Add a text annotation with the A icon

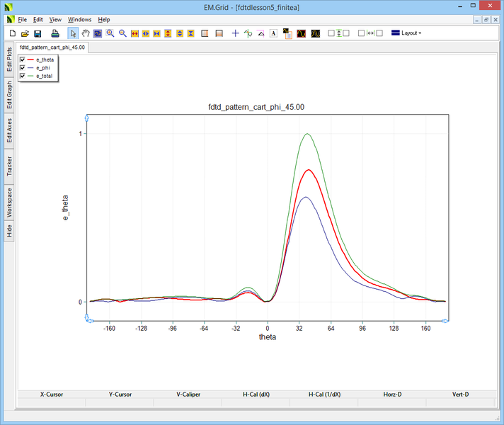click(273, 33)
